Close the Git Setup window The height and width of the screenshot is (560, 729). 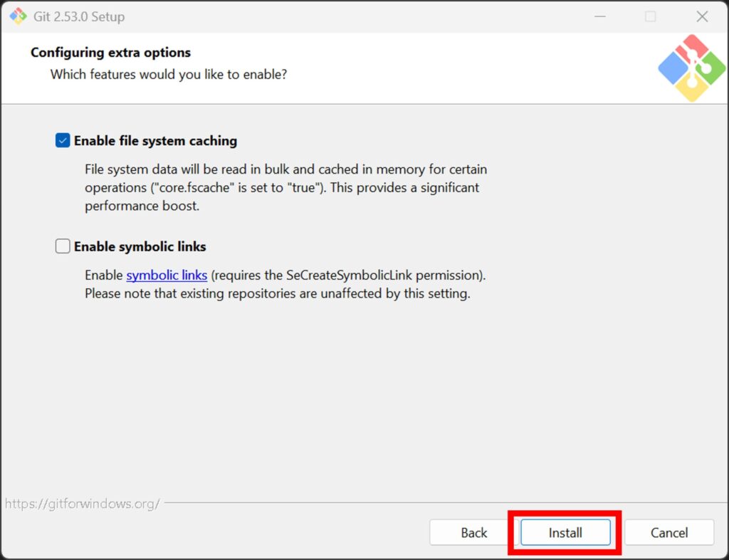point(702,16)
